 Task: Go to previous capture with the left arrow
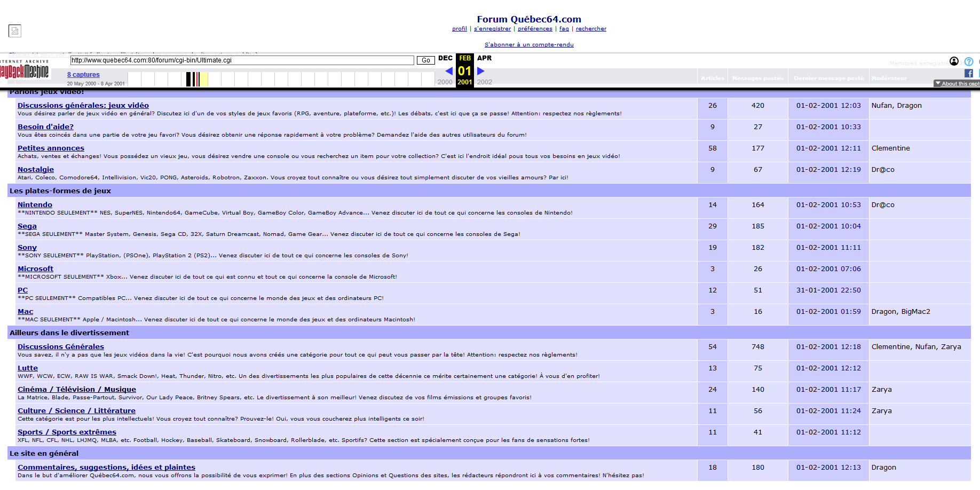click(x=449, y=70)
